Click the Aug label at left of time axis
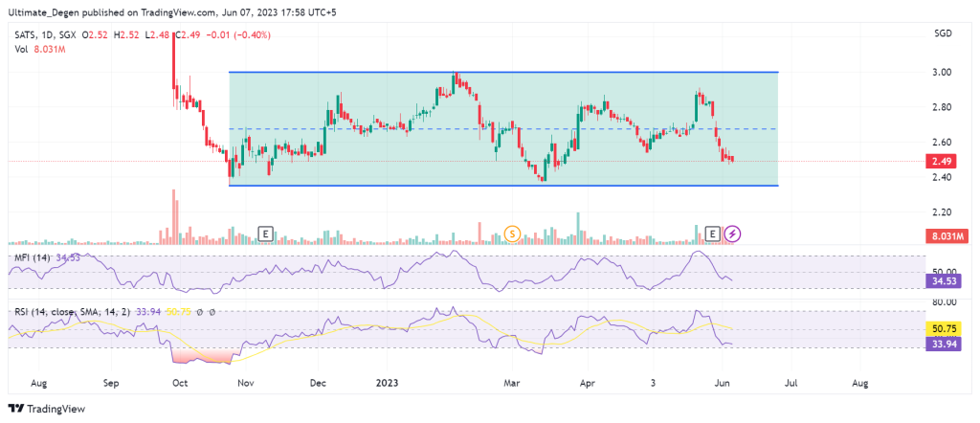The image size is (980, 423). [x=38, y=381]
